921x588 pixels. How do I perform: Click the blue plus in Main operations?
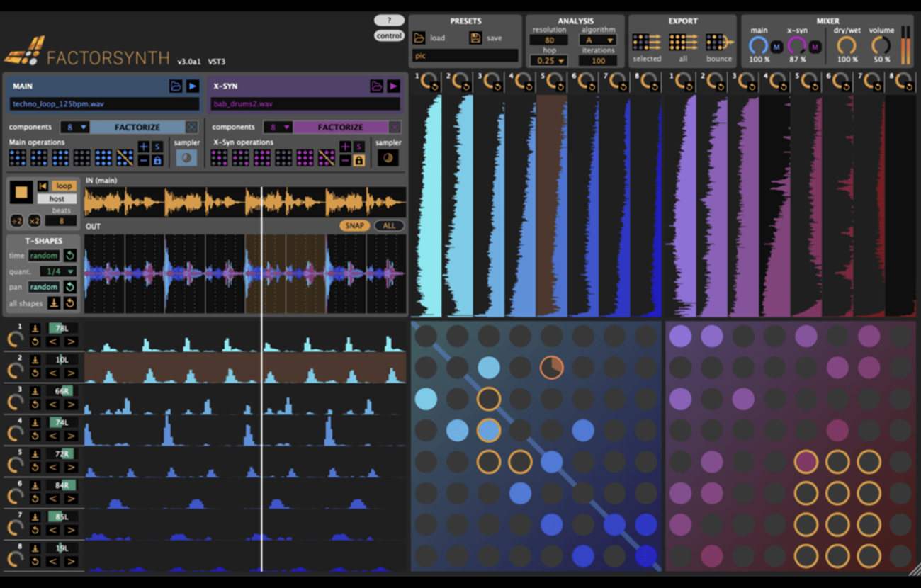[144, 147]
